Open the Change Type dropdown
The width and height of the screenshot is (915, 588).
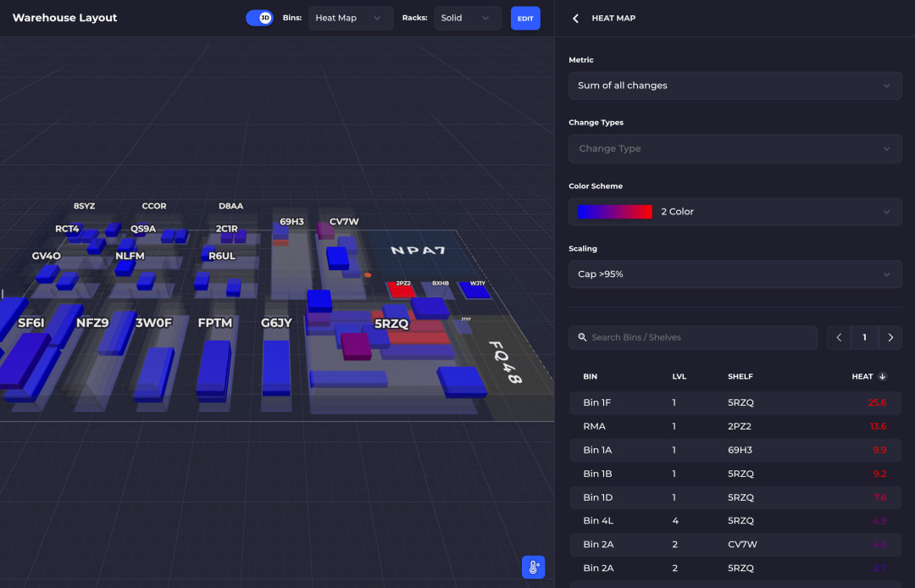pos(735,148)
